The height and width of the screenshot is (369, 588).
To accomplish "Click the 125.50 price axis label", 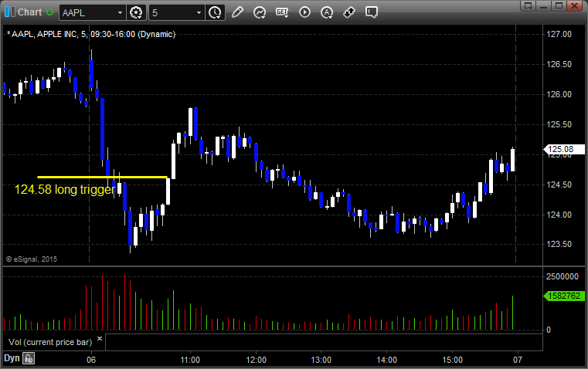I will tap(559, 124).
